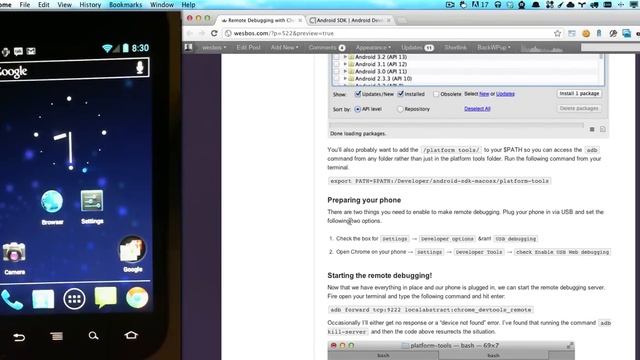
Task: Select the Repository sort radio button
Action: coord(400,109)
